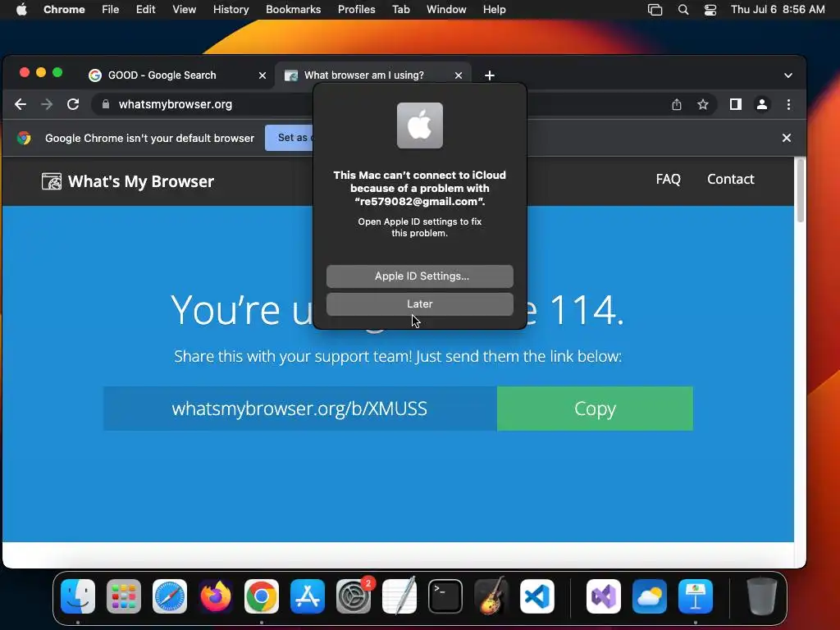
Task: Select the whatsmybrowser.org/b/XMUSS link field
Action: coord(300,409)
